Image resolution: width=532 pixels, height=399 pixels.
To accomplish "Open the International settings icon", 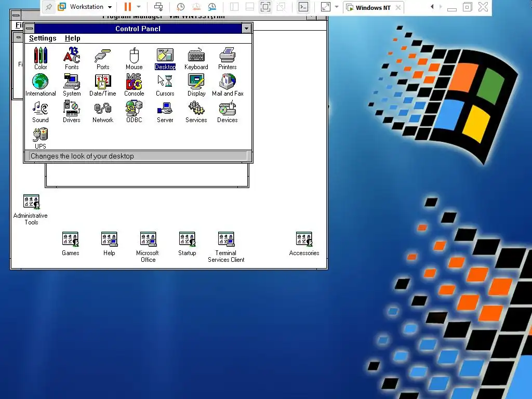I will tap(41, 85).
